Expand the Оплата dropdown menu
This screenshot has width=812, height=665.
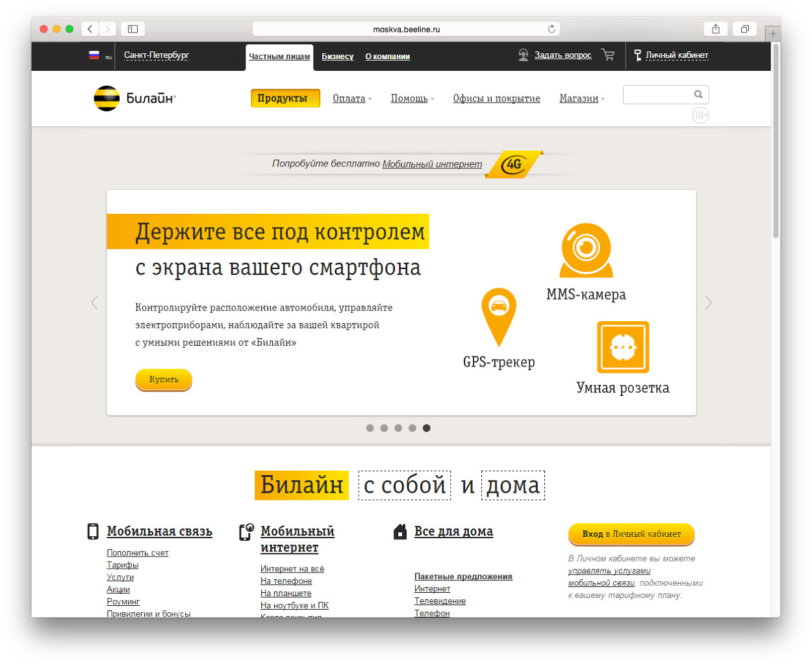[x=351, y=99]
